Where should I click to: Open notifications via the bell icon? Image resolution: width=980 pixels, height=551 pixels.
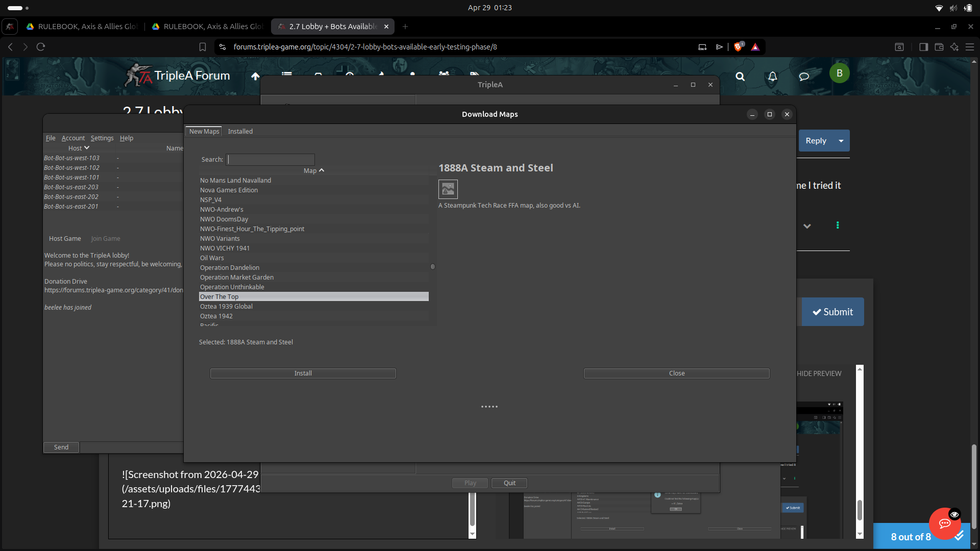(772, 77)
